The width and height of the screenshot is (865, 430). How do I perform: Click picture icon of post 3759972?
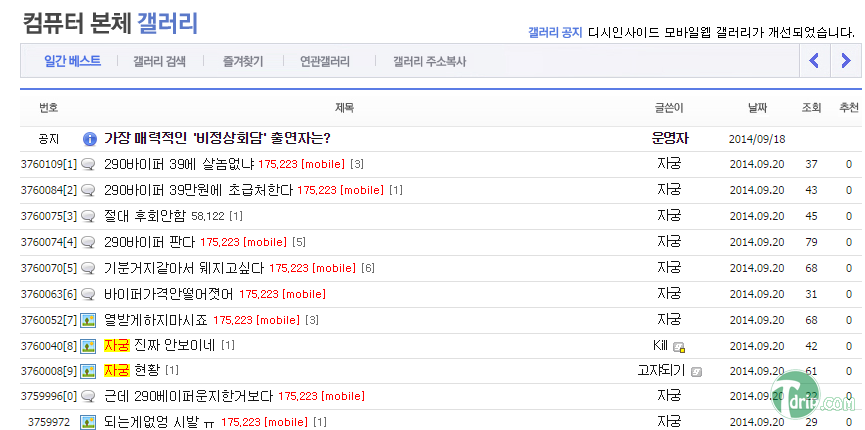pos(88,422)
